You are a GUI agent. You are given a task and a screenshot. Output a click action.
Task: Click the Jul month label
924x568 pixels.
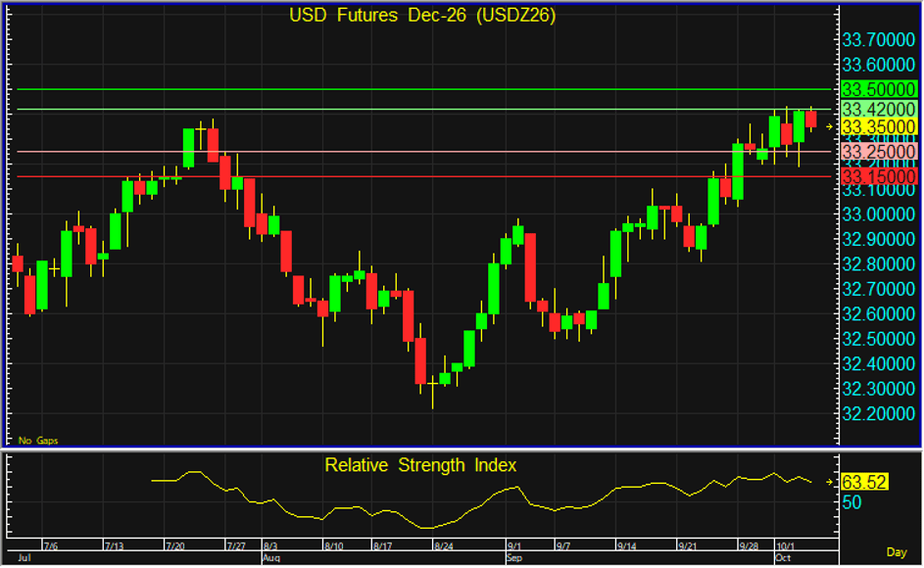[24, 557]
